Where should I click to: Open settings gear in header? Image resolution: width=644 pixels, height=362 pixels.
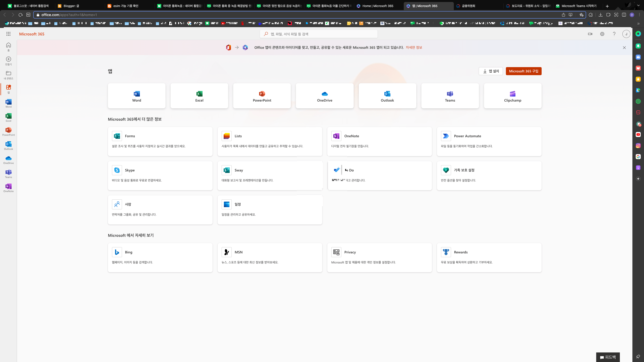click(602, 34)
